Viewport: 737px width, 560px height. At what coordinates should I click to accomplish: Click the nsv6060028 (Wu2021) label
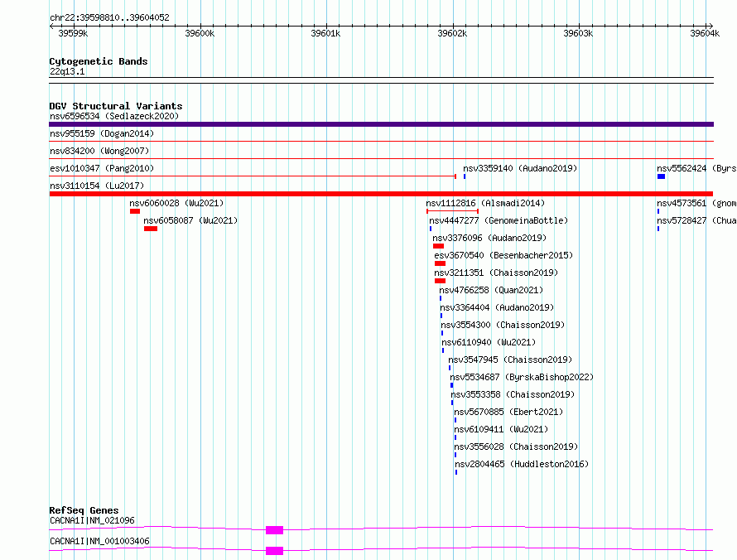176,203
